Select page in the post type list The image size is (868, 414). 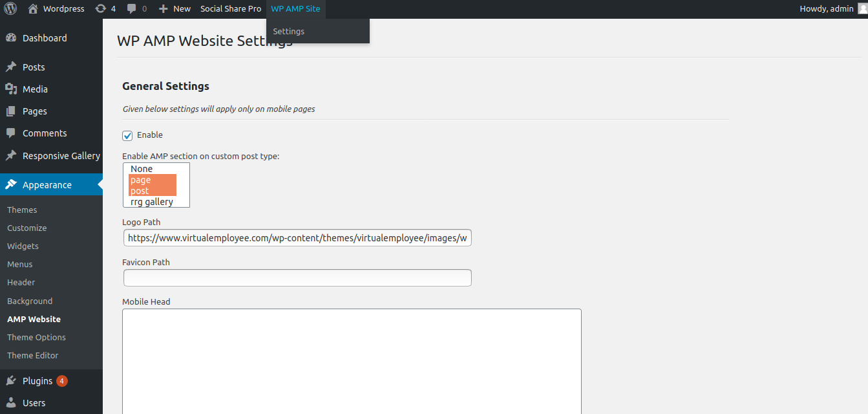tap(153, 180)
